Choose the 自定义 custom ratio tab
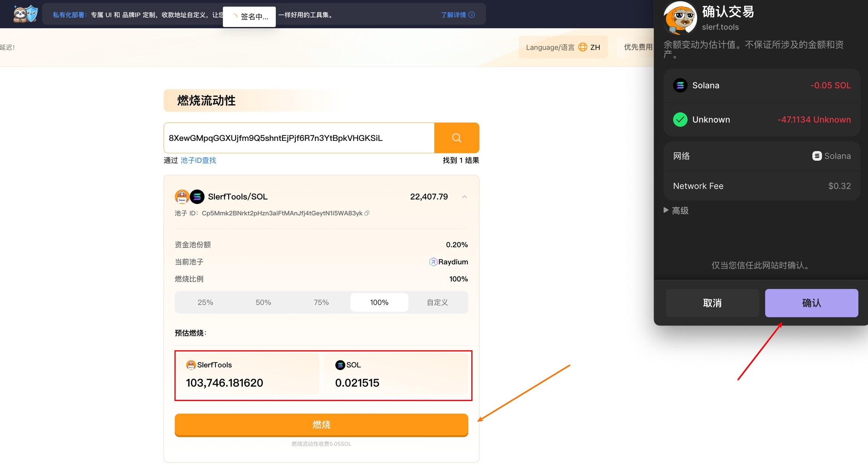This screenshot has width=868, height=465. tap(437, 302)
